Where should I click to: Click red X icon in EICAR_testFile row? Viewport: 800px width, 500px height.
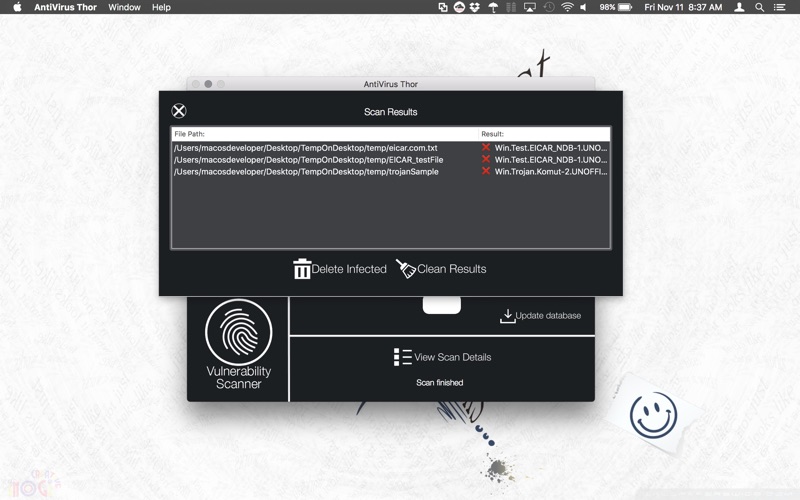pos(486,159)
